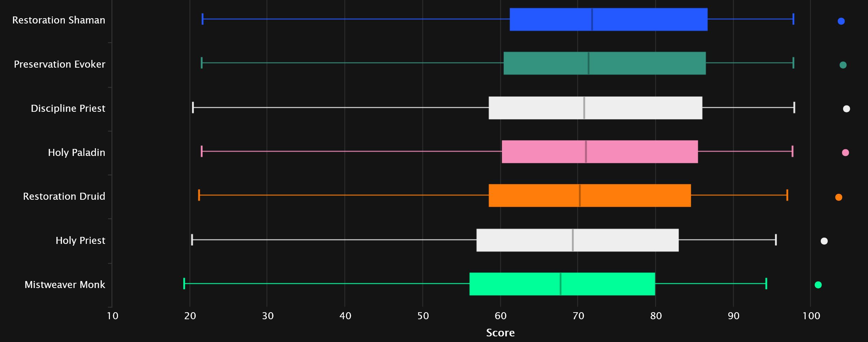
Task: Click the Score axis title
Action: 500,333
